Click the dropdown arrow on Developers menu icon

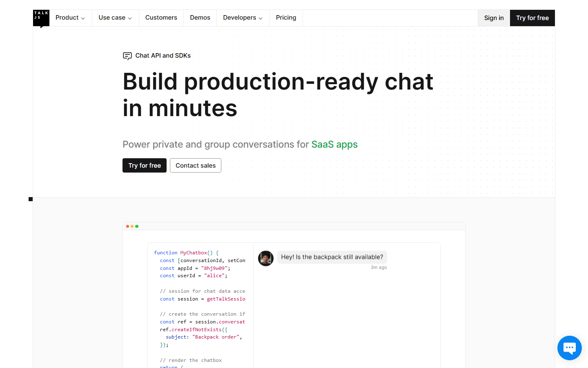261,18
